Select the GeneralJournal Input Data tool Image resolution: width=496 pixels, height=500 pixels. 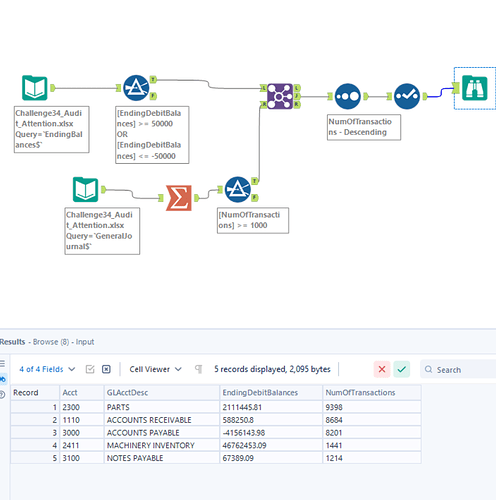[x=85, y=190]
